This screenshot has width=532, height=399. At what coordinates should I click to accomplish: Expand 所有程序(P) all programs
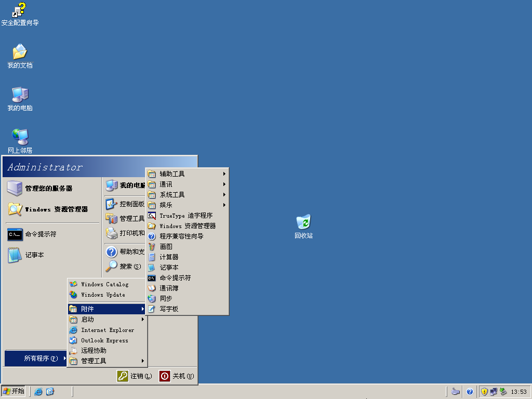(36, 358)
